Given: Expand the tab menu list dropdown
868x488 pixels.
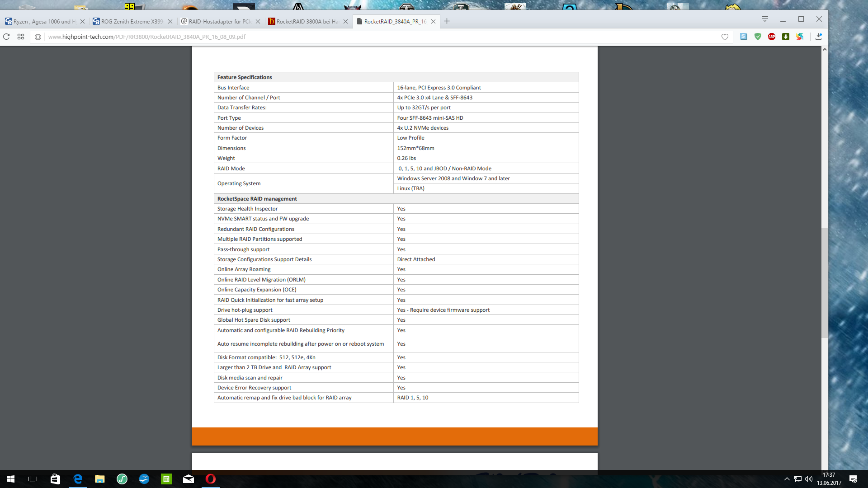Looking at the screenshot, I should coord(765,19).
